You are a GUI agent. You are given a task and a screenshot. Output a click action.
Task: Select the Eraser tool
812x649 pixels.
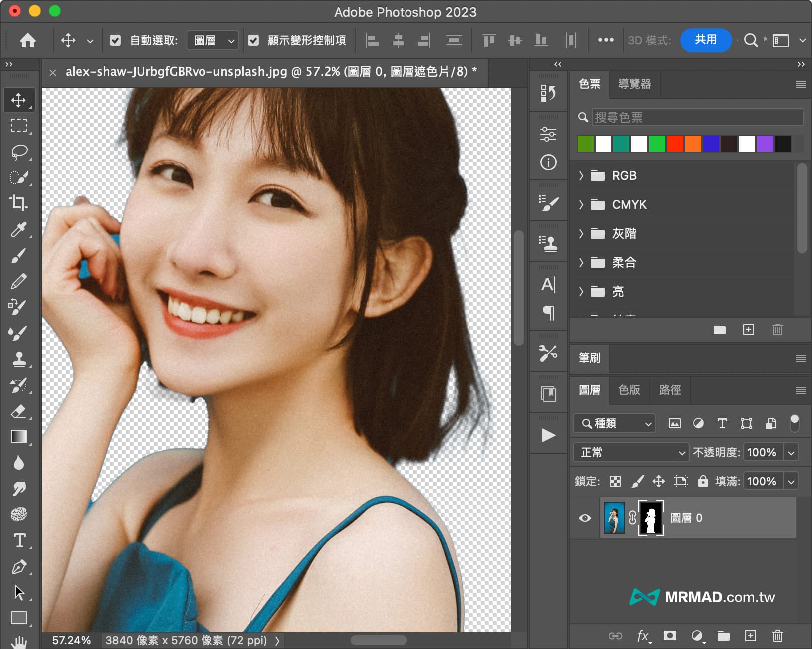click(x=19, y=411)
